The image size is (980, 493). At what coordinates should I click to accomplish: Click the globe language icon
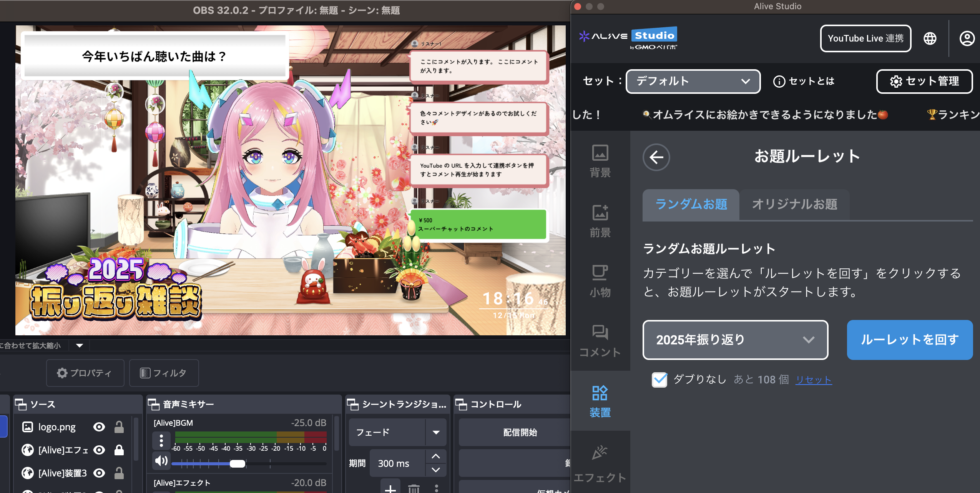pyautogui.click(x=930, y=38)
